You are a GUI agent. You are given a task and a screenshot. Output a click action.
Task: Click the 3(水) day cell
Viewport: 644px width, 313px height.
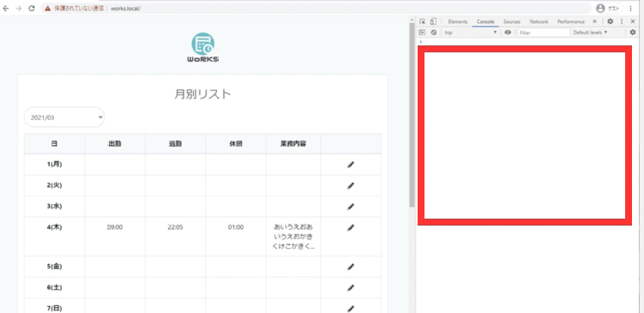(54, 207)
